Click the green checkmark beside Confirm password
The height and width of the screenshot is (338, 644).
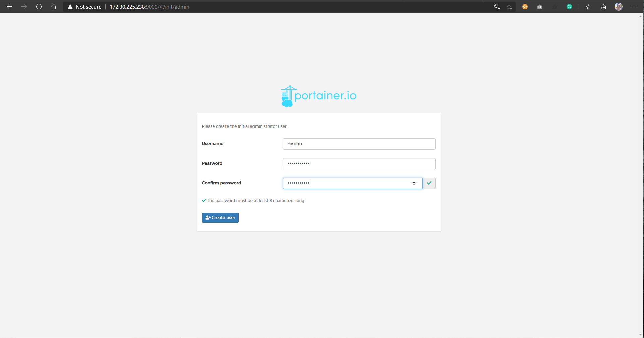pyautogui.click(x=429, y=183)
